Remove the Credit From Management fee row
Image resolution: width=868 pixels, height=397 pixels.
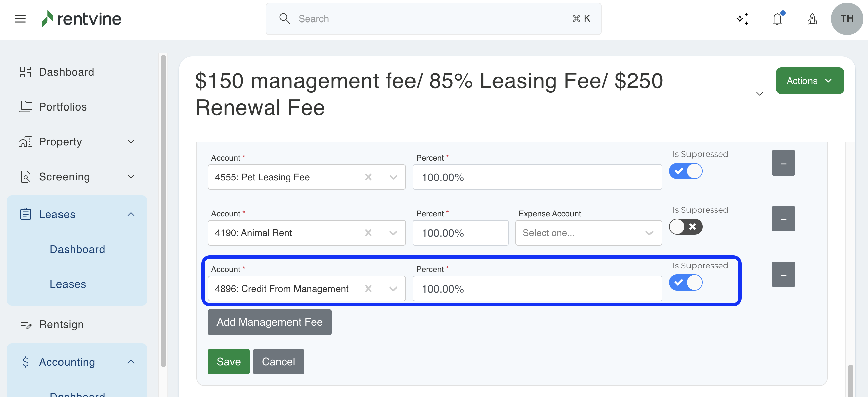783,274
